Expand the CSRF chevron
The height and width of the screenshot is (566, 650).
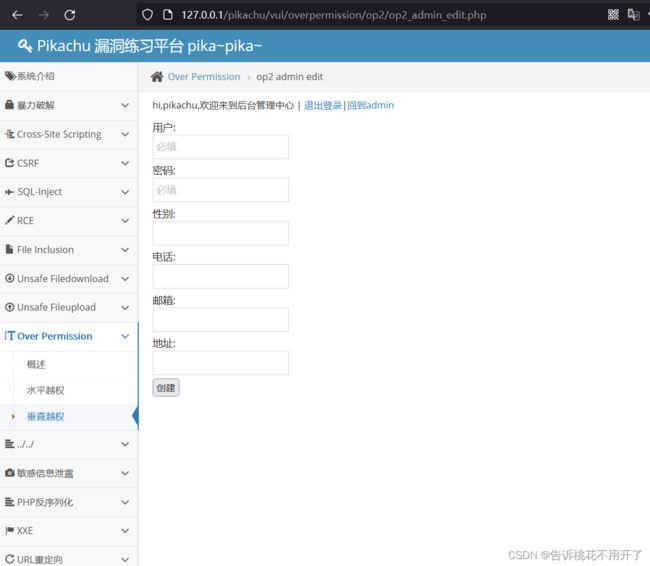[x=125, y=163]
